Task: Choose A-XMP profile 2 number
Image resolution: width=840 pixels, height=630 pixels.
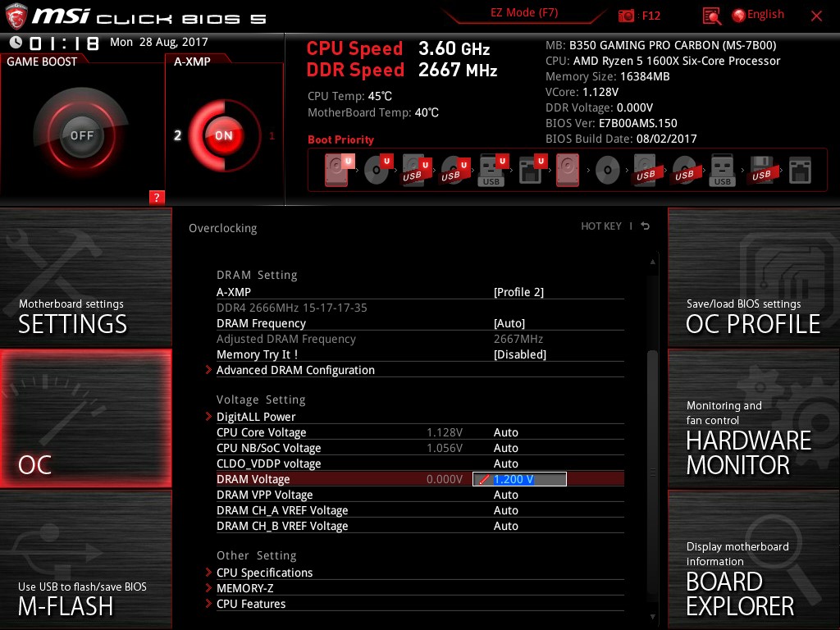Action: click(x=177, y=135)
